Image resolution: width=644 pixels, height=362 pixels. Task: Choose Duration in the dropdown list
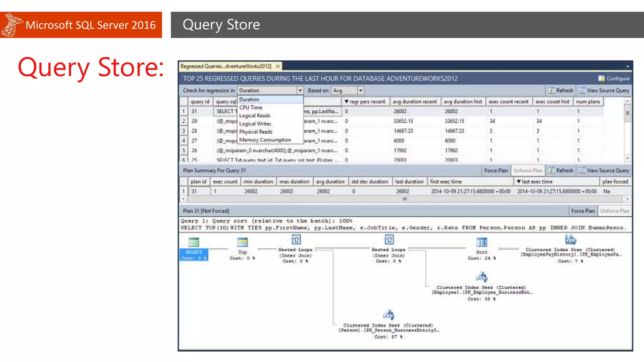click(x=270, y=99)
